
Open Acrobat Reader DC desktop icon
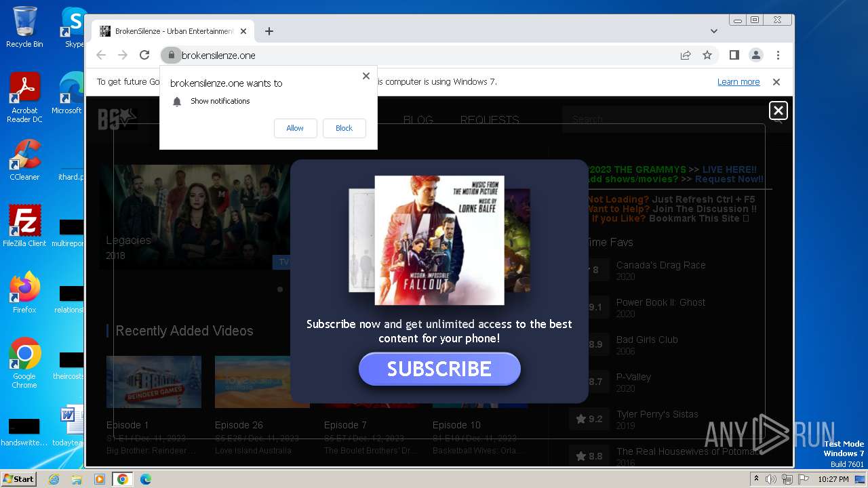(x=24, y=98)
